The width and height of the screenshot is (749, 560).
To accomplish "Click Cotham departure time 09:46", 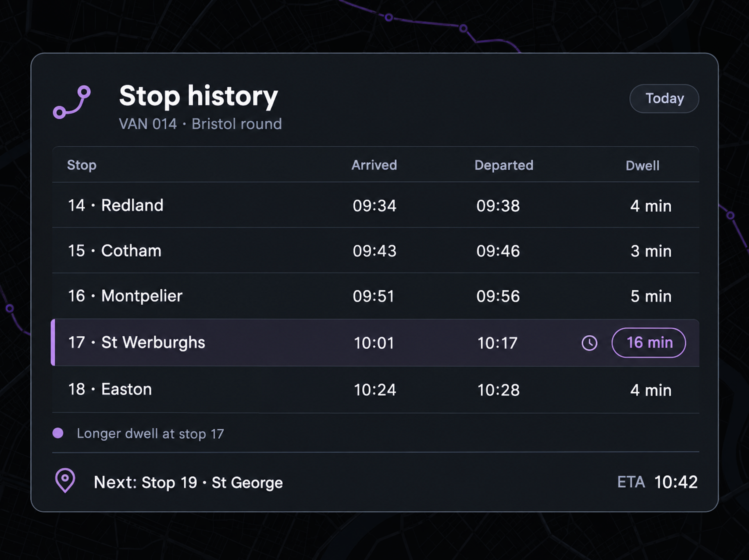I will (x=498, y=251).
